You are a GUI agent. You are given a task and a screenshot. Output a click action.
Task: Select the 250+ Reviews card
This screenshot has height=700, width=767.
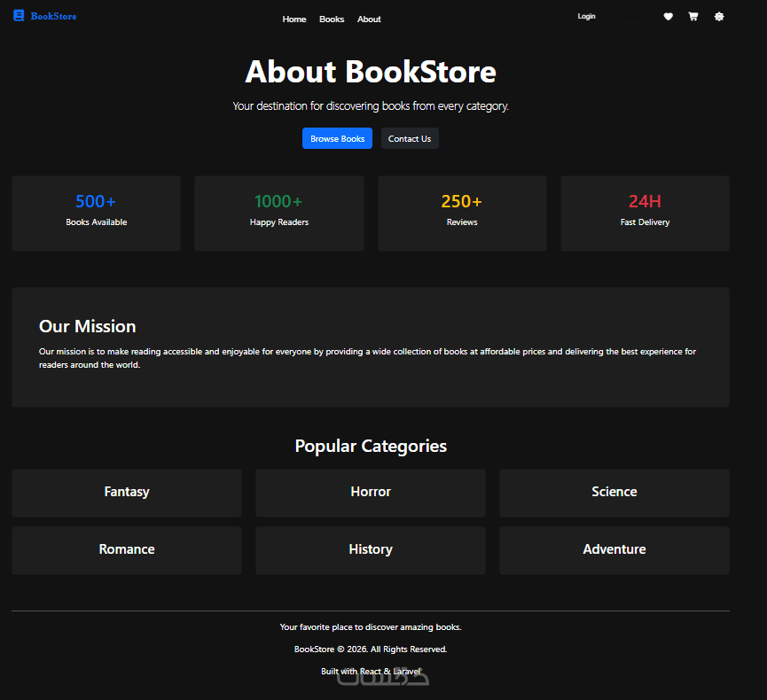(x=462, y=214)
